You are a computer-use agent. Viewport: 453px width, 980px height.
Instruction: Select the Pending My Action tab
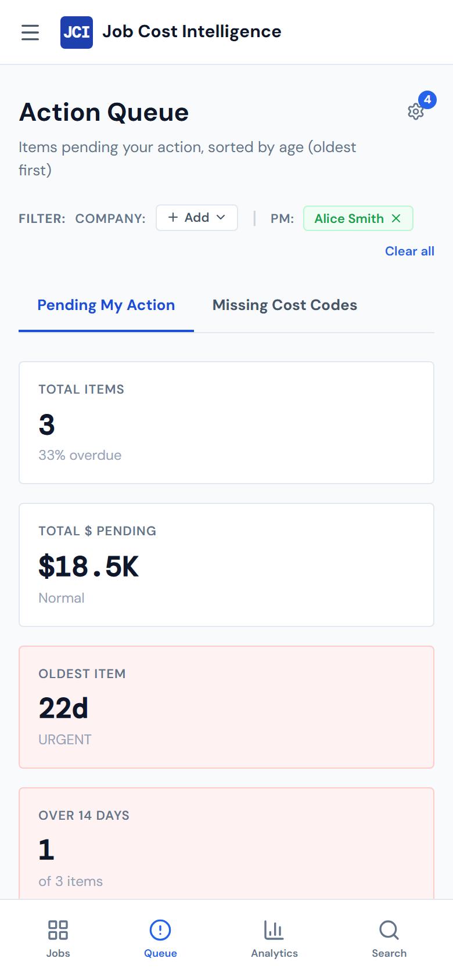click(x=106, y=304)
